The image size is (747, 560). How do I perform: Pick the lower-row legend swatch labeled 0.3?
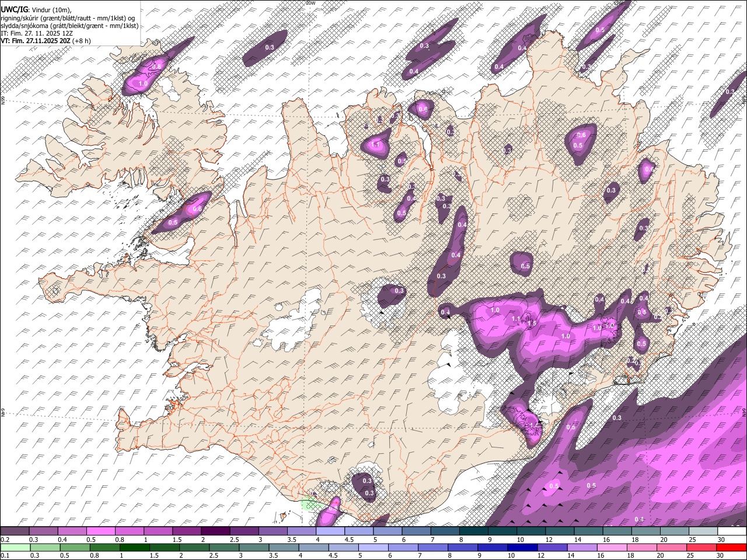[45, 548]
